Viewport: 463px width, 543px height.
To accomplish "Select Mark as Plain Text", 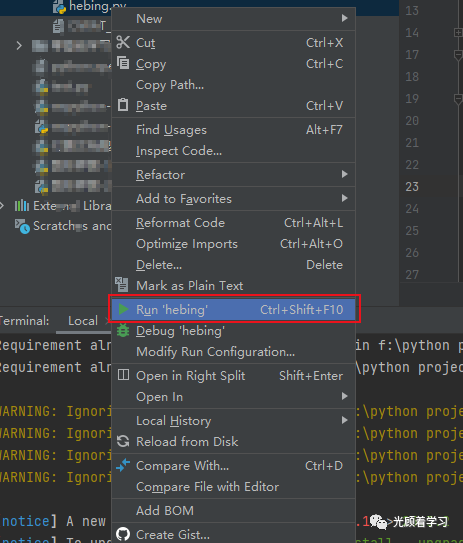I will pos(234,286).
